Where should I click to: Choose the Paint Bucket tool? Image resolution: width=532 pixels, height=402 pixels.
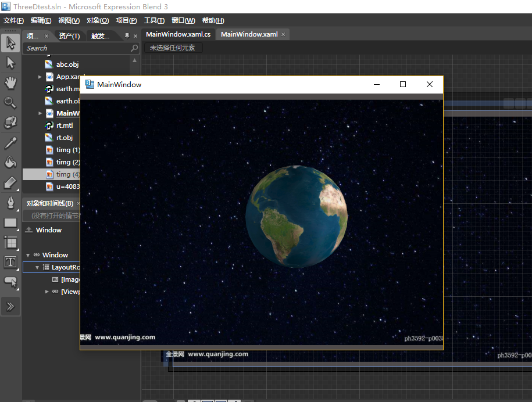pos(10,163)
